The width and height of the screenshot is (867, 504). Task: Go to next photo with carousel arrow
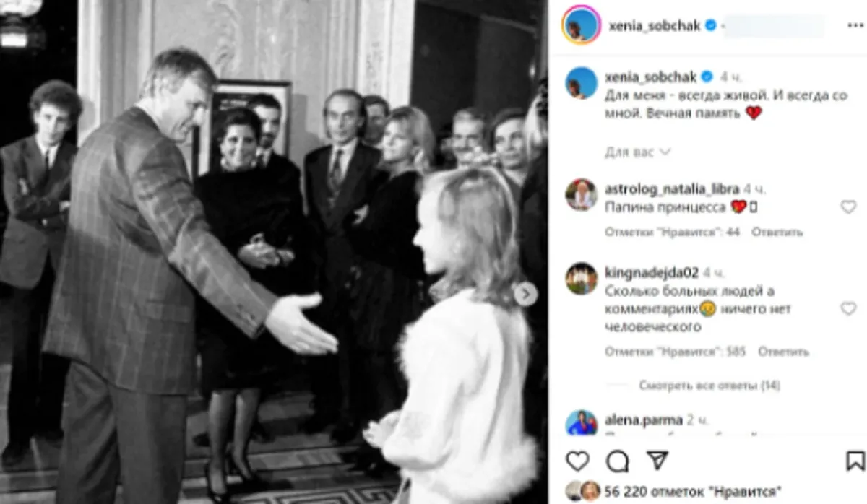[x=525, y=295]
